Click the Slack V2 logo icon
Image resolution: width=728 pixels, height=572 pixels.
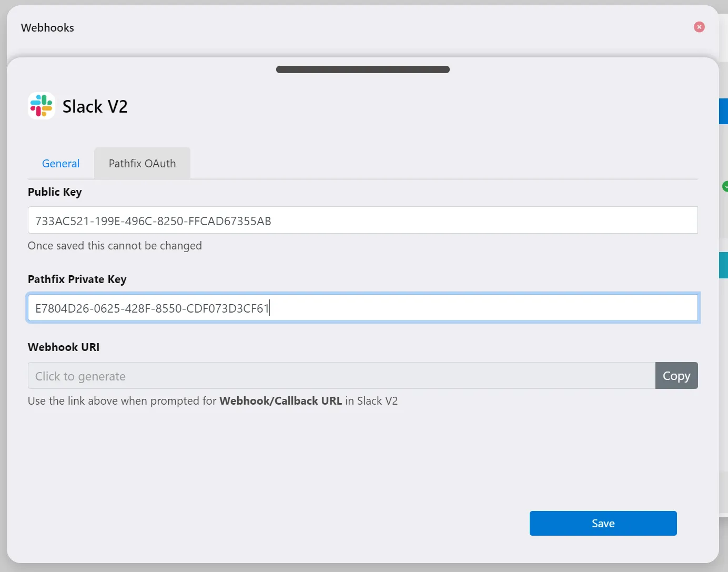click(42, 106)
